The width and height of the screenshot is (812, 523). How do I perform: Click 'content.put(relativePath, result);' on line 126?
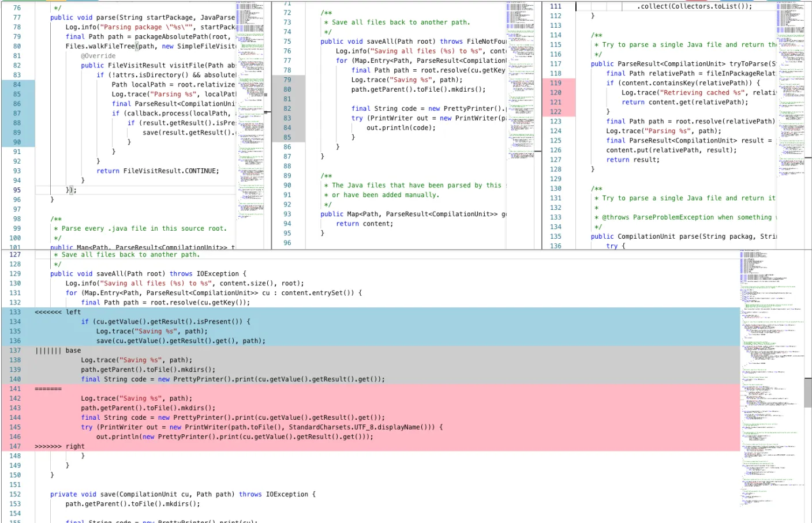[671, 150]
